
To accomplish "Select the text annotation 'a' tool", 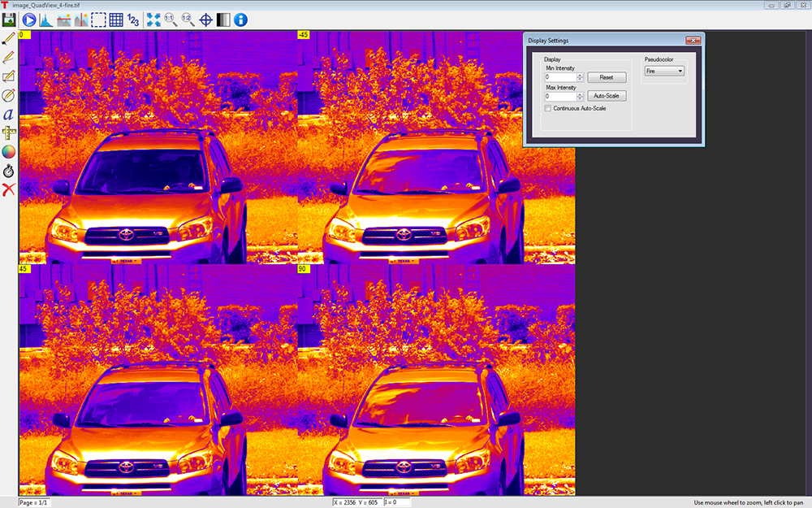I will pos(9,114).
